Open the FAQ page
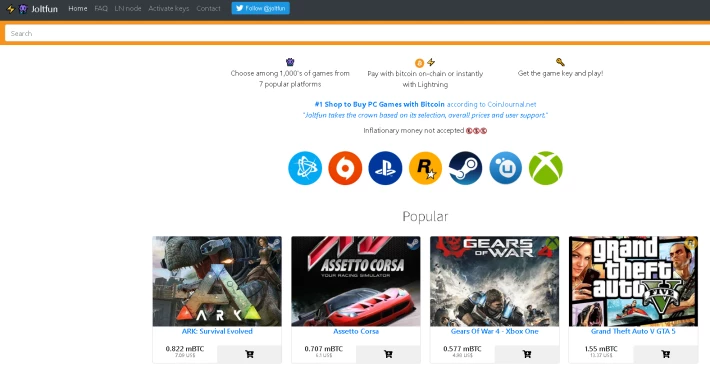 (x=101, y=9)
